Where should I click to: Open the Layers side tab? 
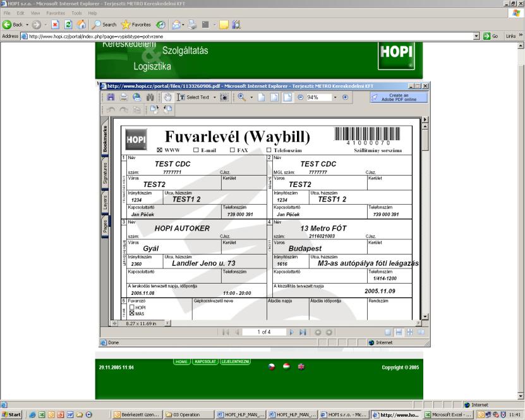pyautogui.click(x=105, y=203)
